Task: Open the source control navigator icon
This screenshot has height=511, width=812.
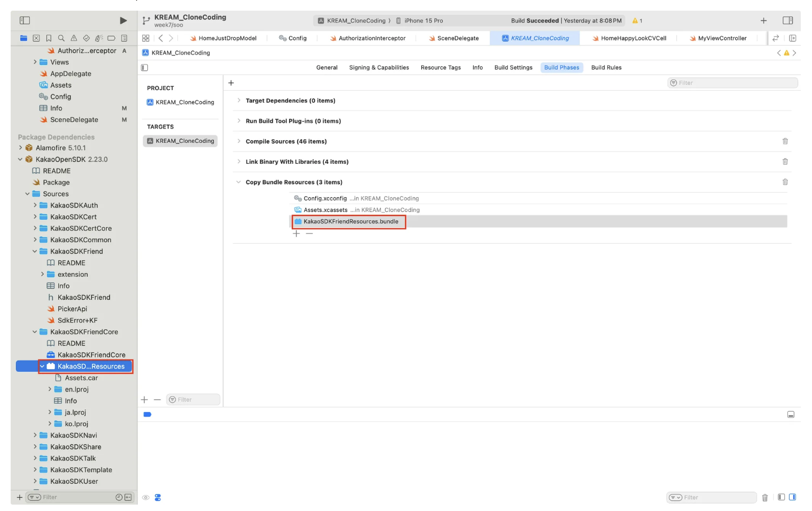Action: tap(36, 38)
